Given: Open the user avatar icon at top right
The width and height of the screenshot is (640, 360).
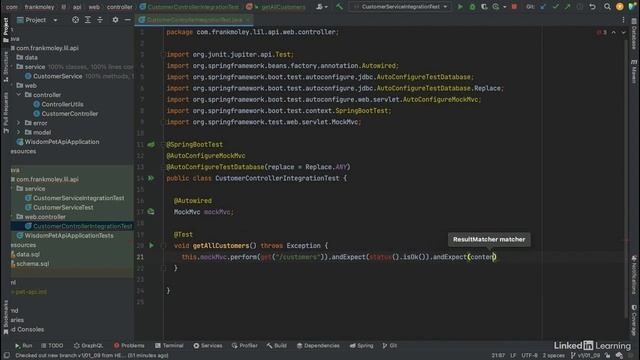Looking at the screenshot, I should (x=620, y=7).
